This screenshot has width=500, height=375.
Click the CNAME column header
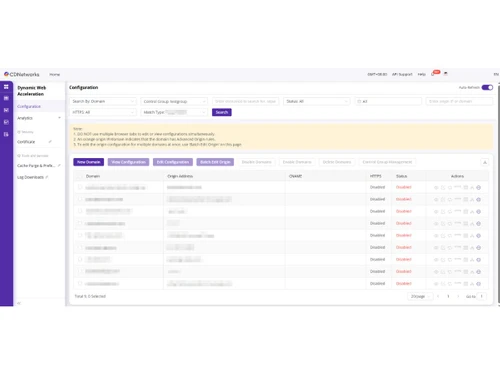tap(295, 176)
